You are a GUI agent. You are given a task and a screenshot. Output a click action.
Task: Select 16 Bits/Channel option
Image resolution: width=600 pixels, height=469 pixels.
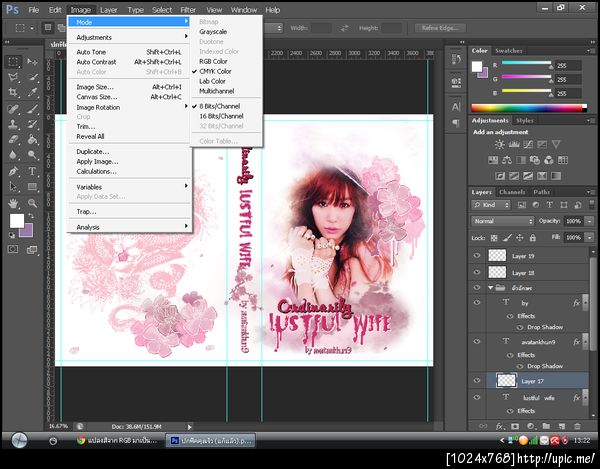[x=221, y=116]
